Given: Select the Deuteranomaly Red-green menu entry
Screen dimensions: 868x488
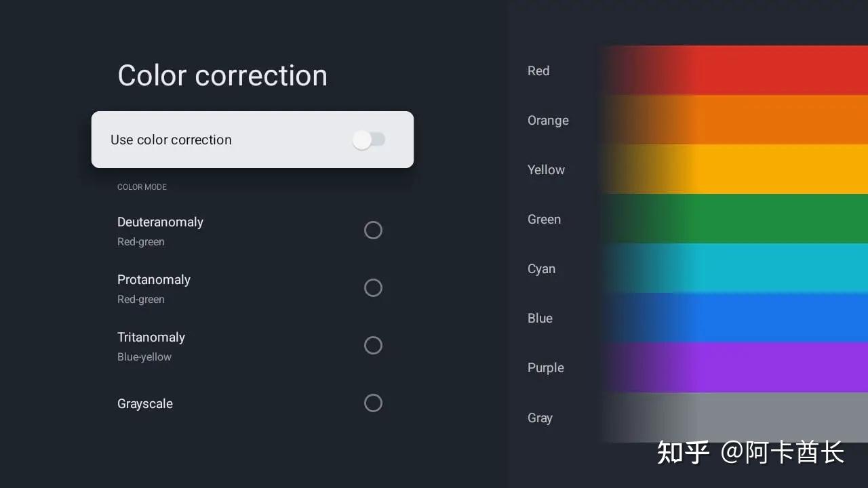Looking at the screenshot, I should (x=160, y=230).
